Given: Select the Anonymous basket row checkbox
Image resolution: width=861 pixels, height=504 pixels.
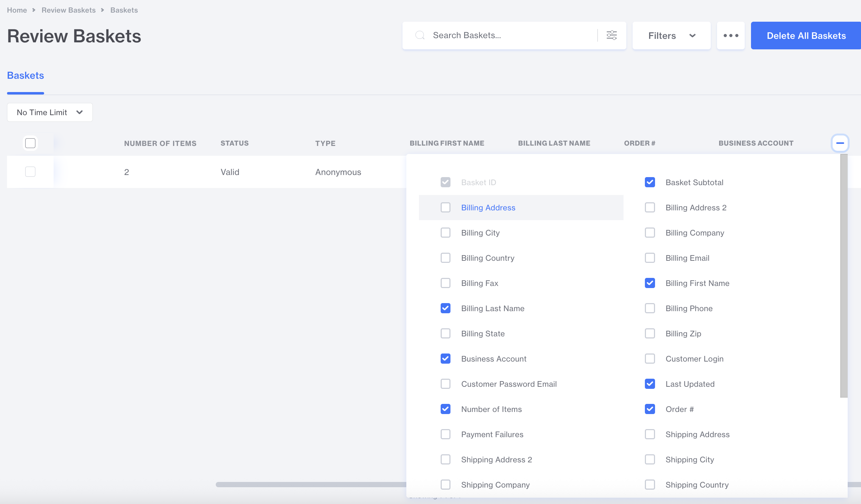Looking at the screenshot, I should 30,172.
